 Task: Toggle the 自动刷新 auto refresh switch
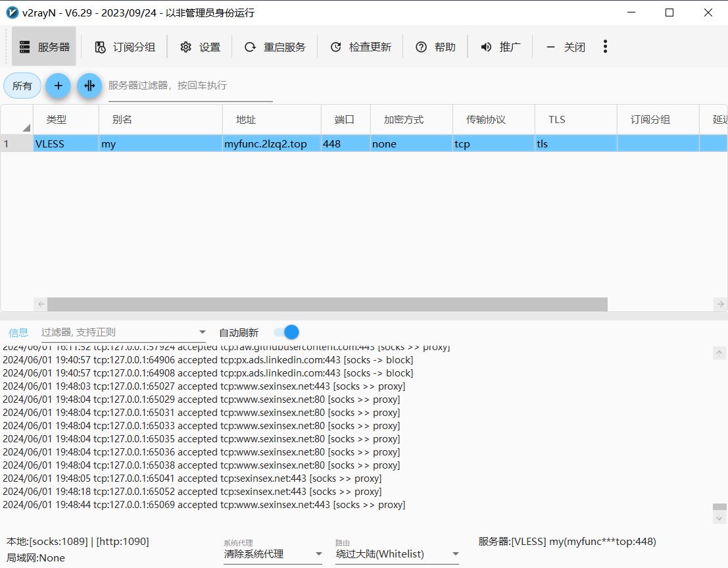287,332
